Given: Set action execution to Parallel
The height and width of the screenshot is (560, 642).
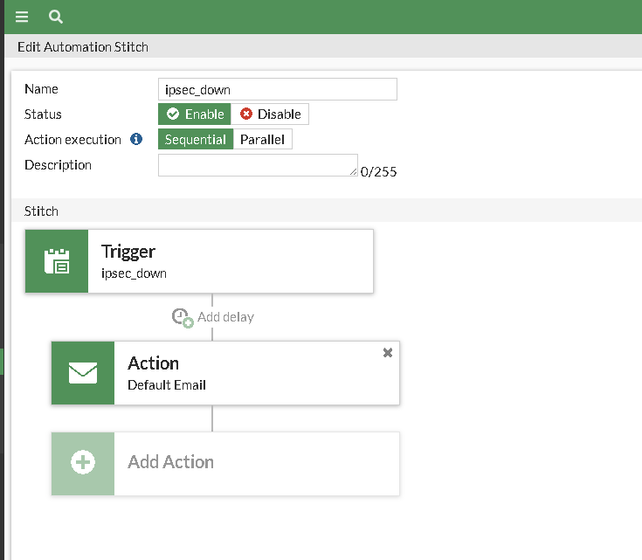Looking at the screenshot, I should (262, 140).
